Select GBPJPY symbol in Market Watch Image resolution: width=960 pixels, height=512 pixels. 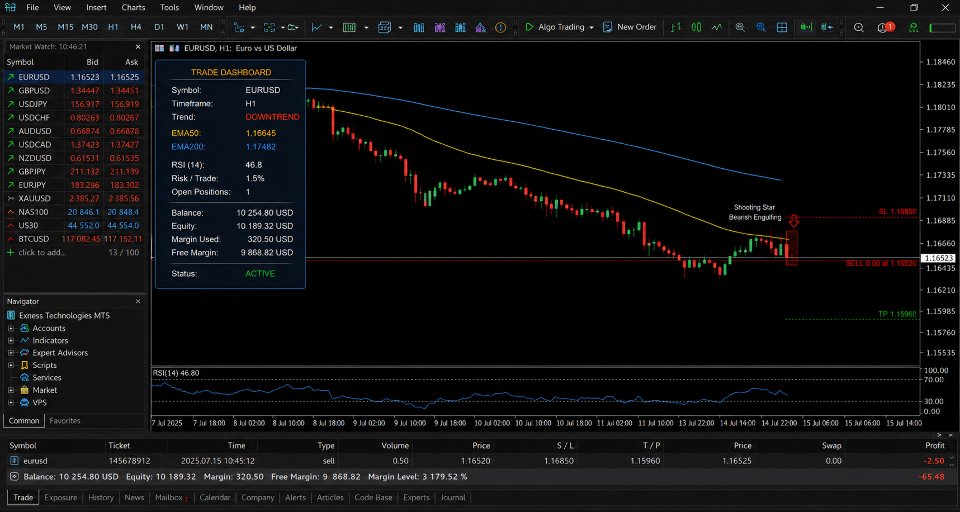click(x=75, y=171)
